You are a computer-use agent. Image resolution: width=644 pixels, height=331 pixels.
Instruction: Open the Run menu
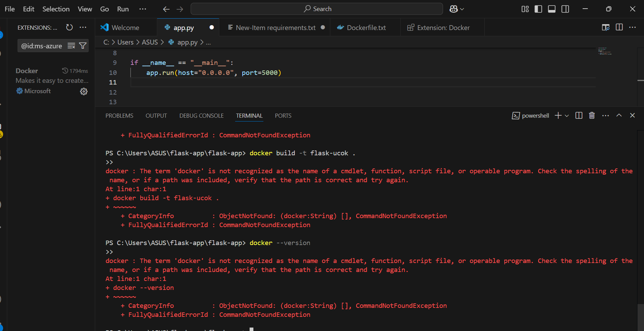point(123,9)
